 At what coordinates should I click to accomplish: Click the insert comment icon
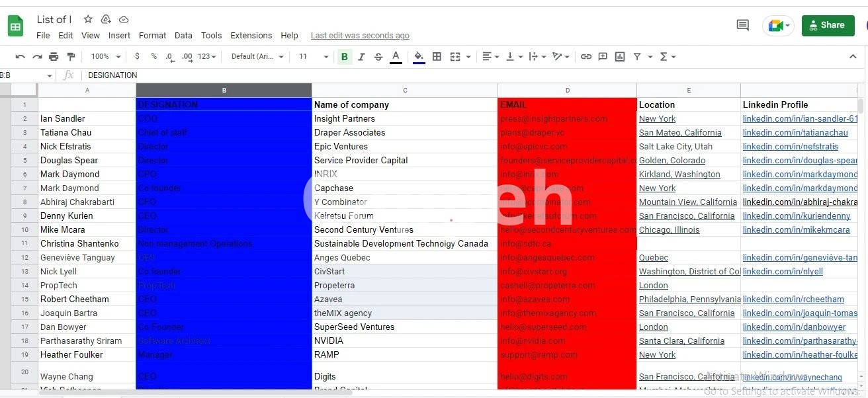pyautogui.click(x=603, y=57)
